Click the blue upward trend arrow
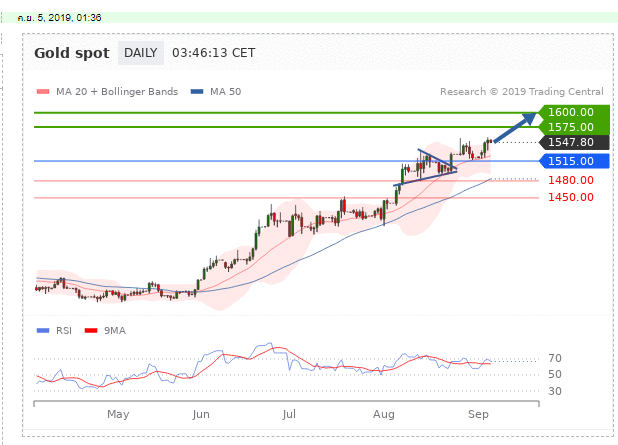The image size is (618, 445). pyautogui.click(x=516, y=128)
